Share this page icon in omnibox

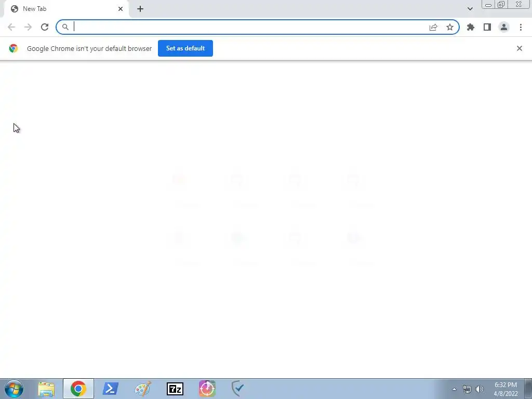pos(433,27)
